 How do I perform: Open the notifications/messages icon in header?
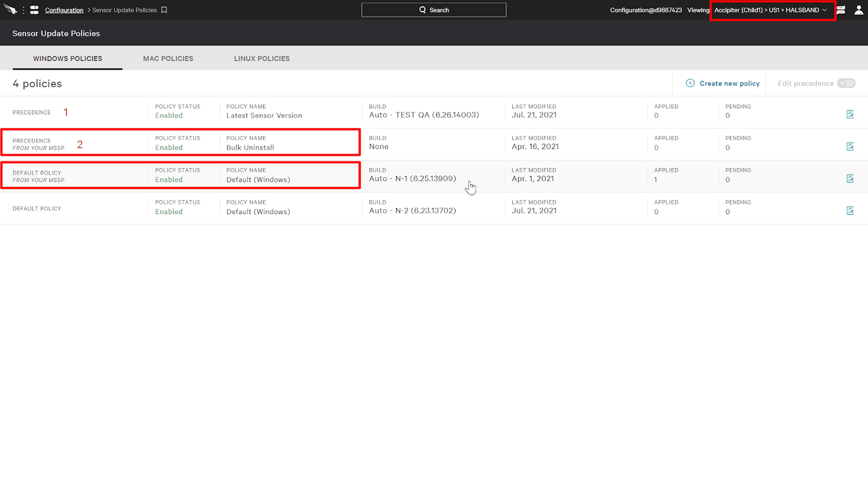click(x=841, y=10)
